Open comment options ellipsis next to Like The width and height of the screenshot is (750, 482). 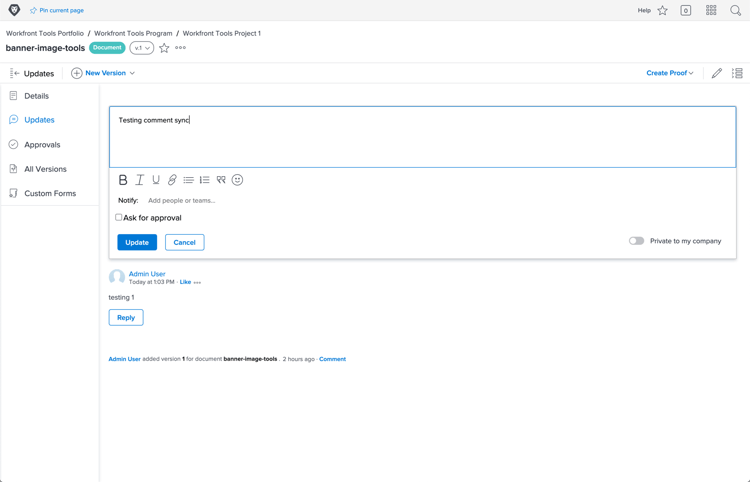pos(197,283)
